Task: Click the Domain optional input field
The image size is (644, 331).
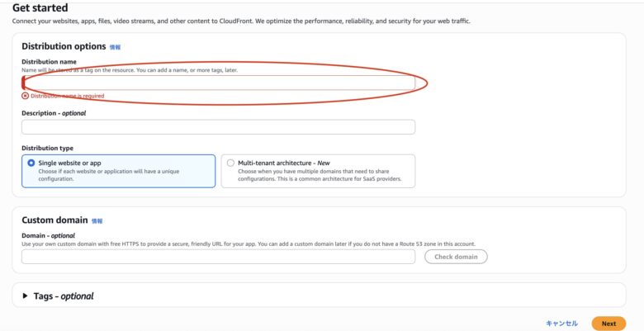Action: click(x=218, y=257)
